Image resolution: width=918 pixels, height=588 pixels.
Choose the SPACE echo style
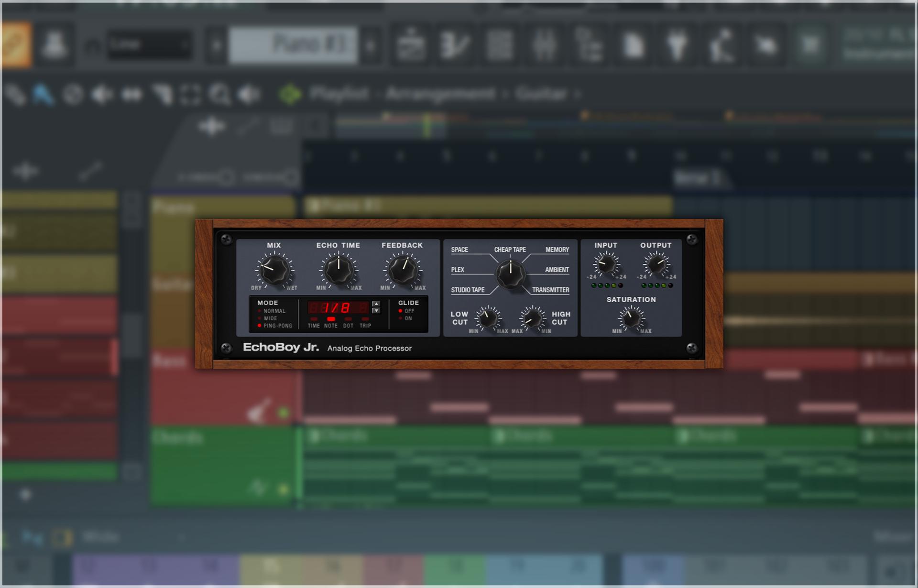[x=459, y=250]
